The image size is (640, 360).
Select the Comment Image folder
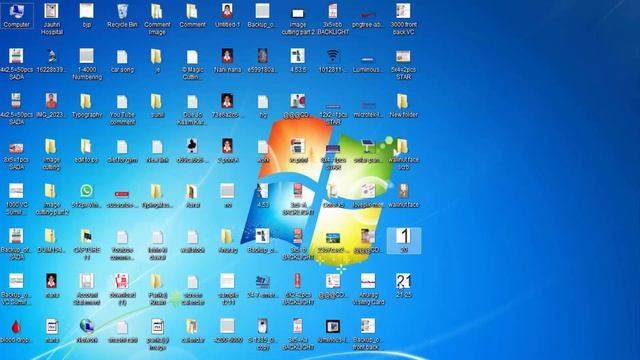pyautogui.click(x=157, y=19)
